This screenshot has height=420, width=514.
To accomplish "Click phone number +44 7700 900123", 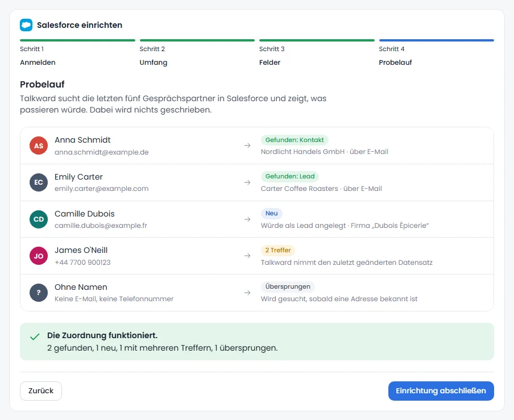I will click(82, 263).
